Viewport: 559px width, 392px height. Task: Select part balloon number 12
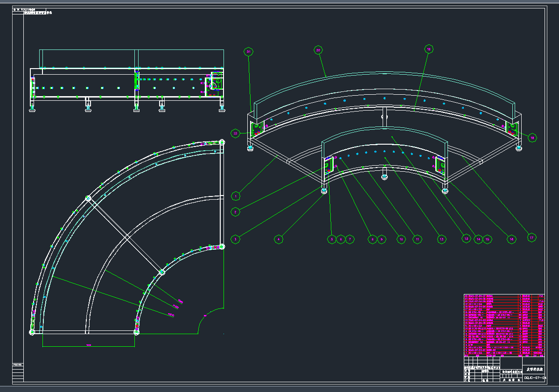click(x=441, y=239)
